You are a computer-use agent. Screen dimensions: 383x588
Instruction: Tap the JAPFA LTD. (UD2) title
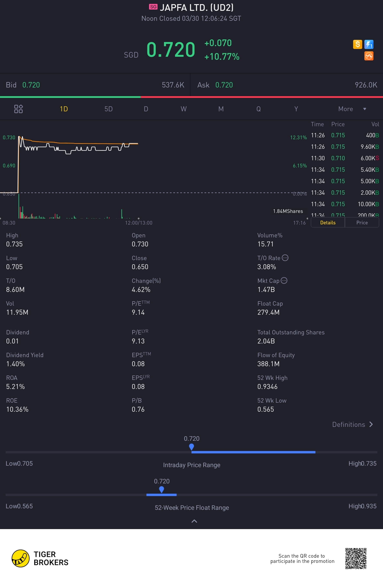[197, 7]
